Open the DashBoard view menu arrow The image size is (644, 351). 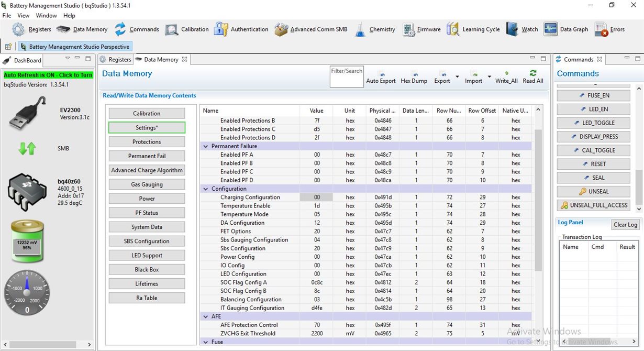point(68,59)
